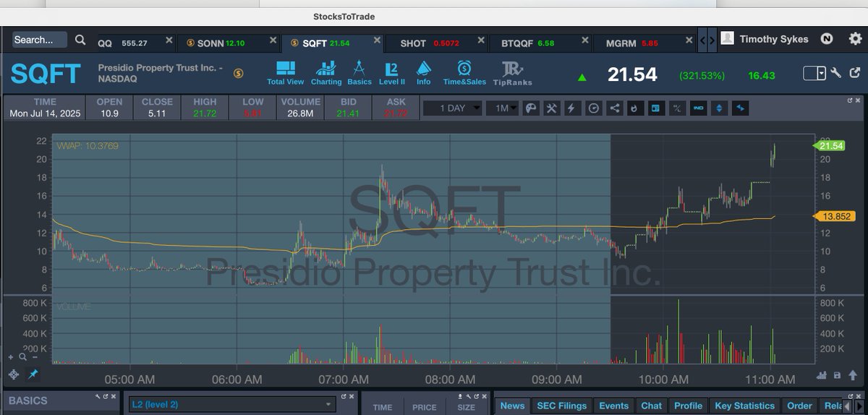Open the settings gear in top bar
The width and height of the screenshot is (868, 415).
point(856,39)
